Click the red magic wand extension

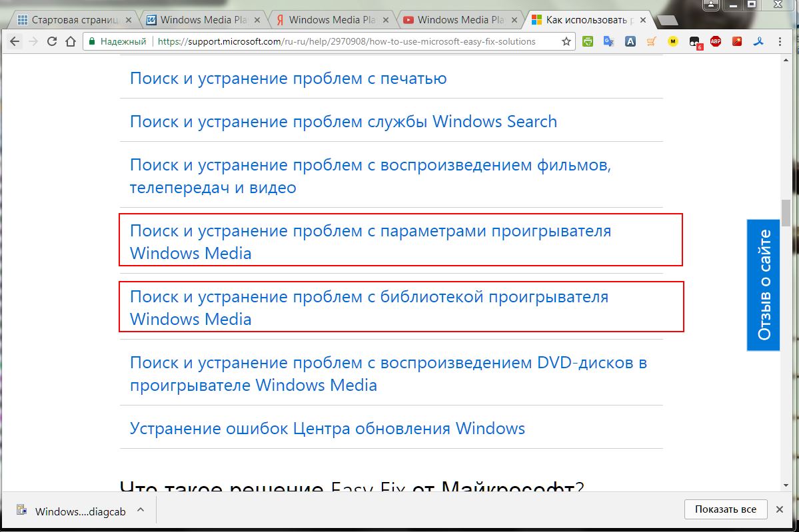point(737,42)
